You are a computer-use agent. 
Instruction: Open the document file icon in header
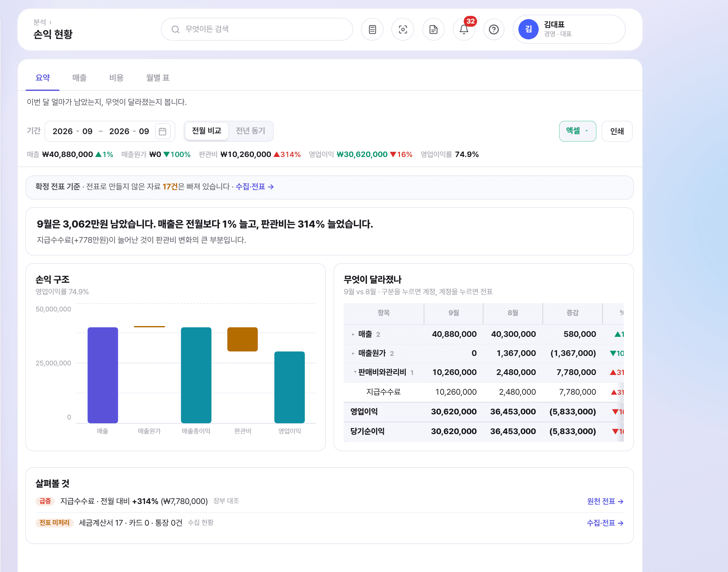coord(434,30)
